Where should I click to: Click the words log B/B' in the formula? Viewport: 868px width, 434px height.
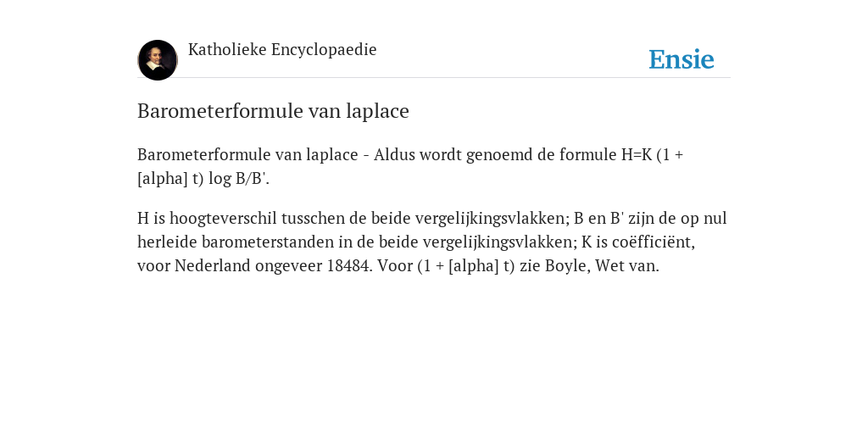(x=238, y=179)
